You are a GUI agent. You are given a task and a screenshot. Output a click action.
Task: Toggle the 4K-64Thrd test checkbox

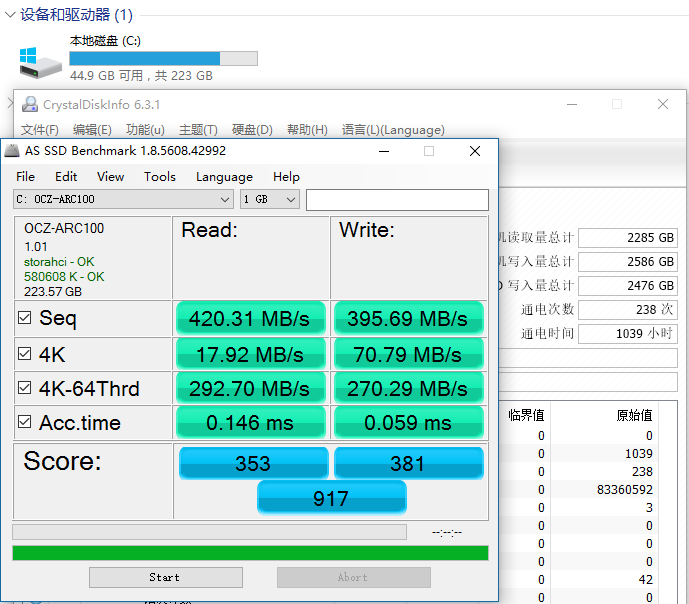pos(25,388)
